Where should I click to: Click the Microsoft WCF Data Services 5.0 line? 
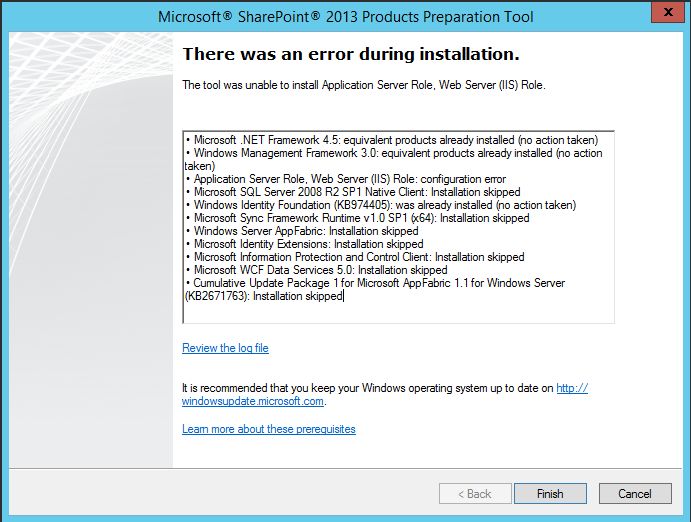[316, 270]
